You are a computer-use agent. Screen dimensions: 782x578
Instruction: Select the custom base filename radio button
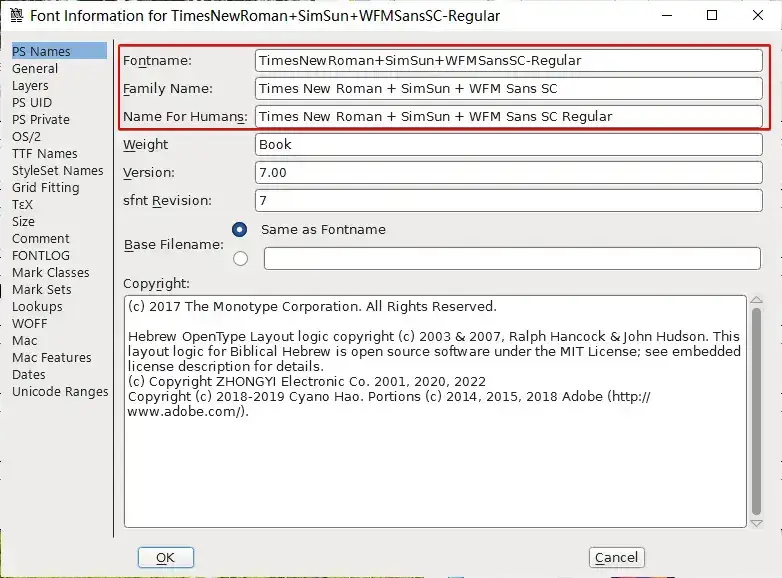240,259
